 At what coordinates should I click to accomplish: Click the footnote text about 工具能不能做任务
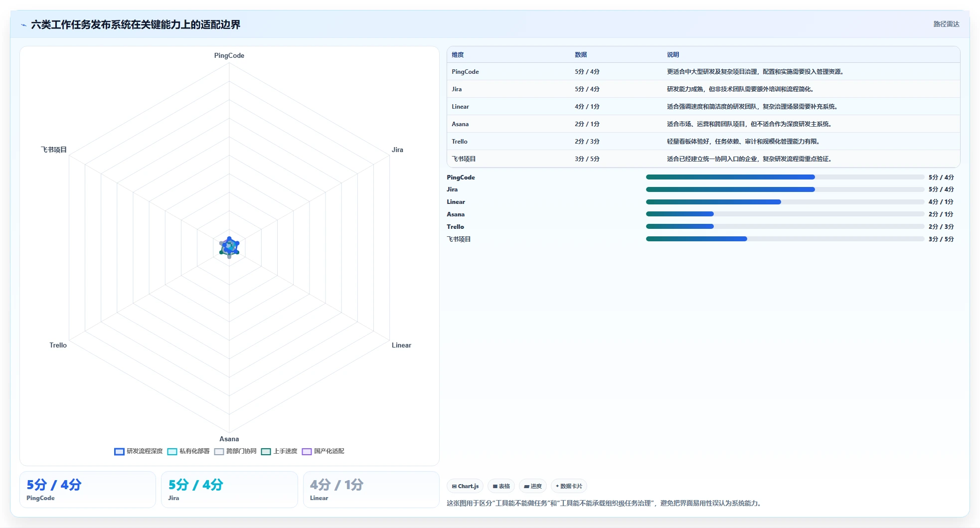pyautogui.click(x=604, y=503)
